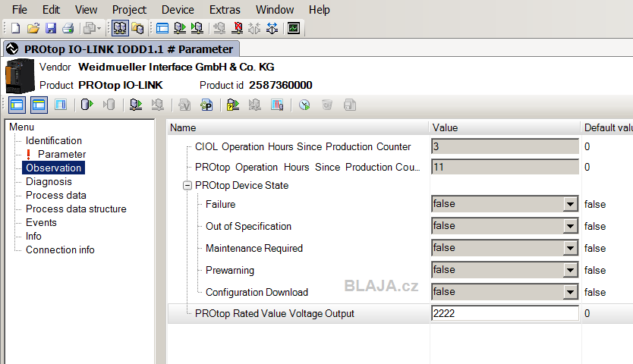Select Identification in the Menu tree

pyautogui.click(x=54, y=140)
